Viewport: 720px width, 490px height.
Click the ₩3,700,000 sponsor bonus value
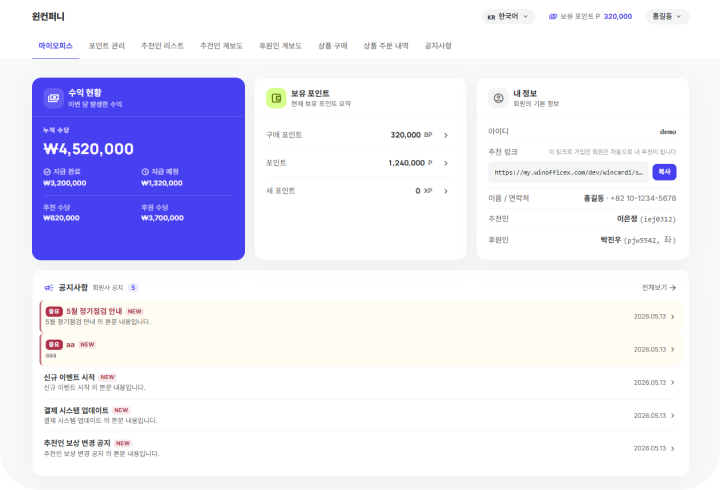(163, 218)
